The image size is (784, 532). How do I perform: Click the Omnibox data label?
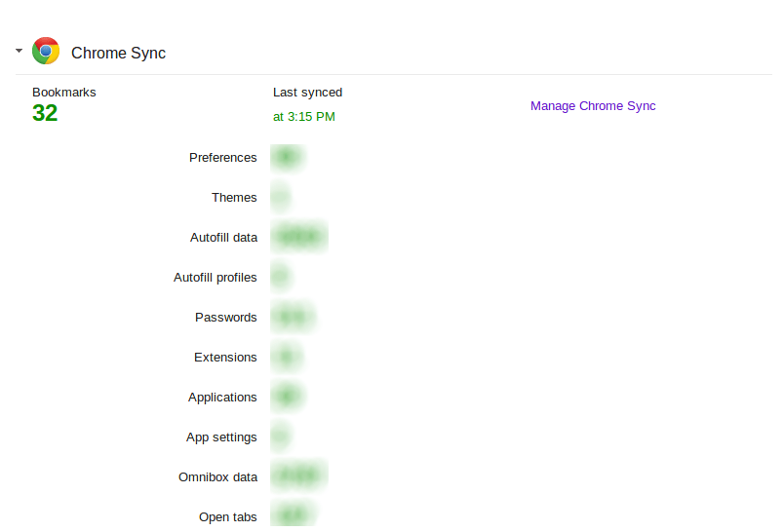218,477
